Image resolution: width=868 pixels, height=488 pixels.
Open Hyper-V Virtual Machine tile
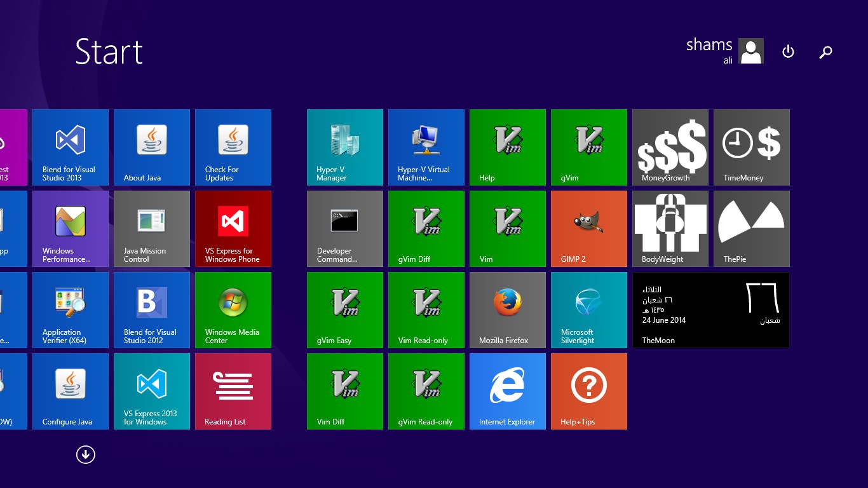426,147
